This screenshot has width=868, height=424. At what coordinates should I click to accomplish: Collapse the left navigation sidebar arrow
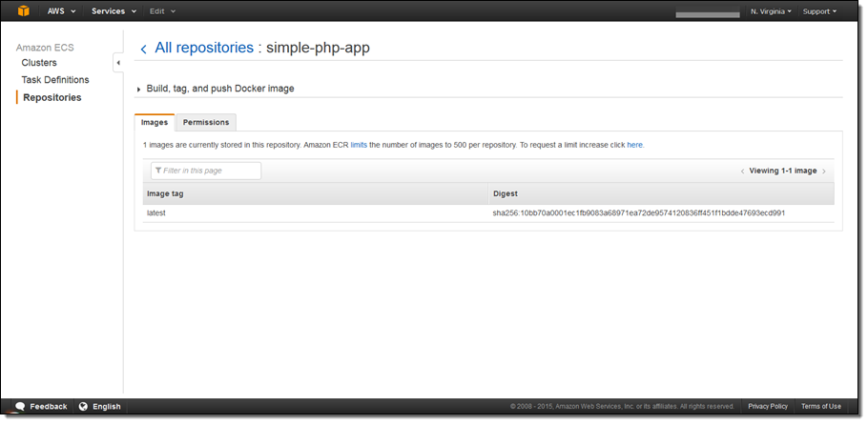point(118,63)
